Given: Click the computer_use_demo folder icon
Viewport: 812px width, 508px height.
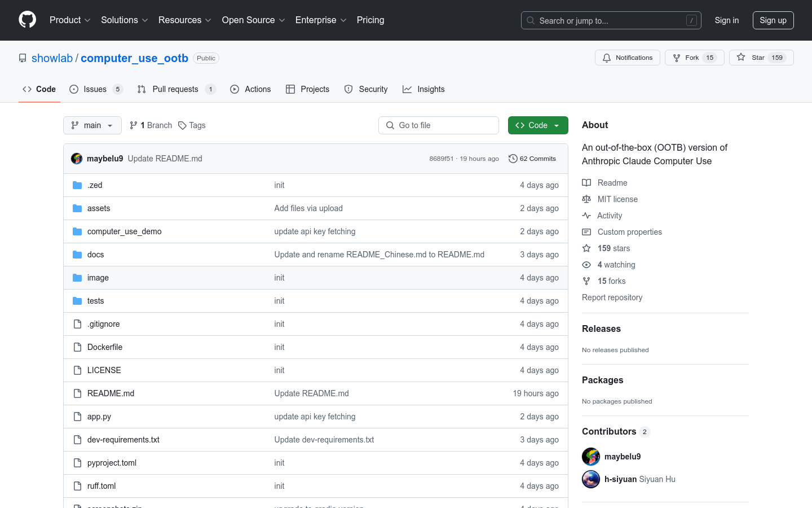Looking at the screenshot, I should coord(77,231).
